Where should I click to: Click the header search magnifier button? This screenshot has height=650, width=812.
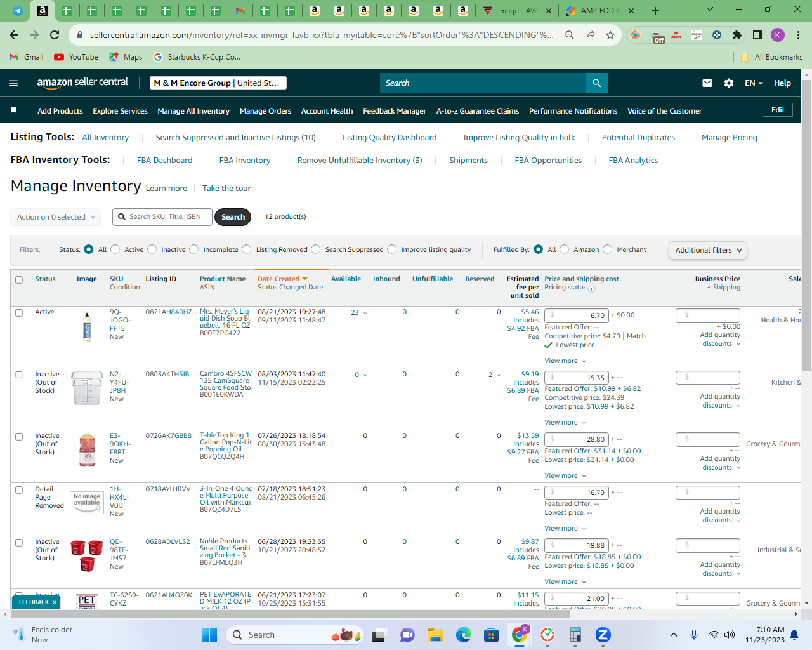[x=596, y=83]
